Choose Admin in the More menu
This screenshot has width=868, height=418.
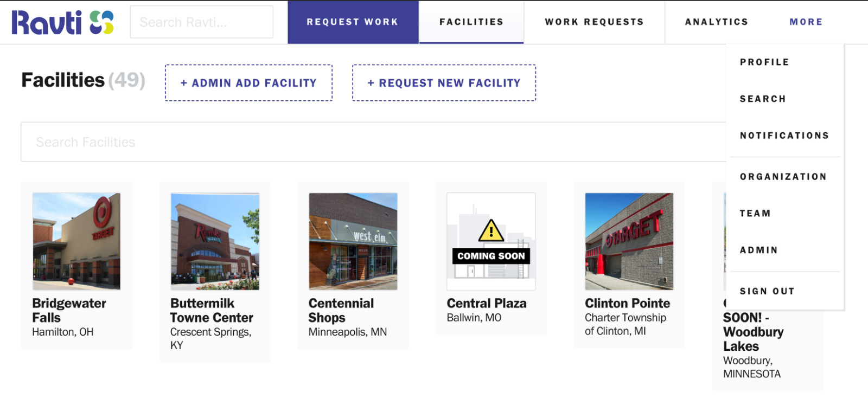(759, 250)
